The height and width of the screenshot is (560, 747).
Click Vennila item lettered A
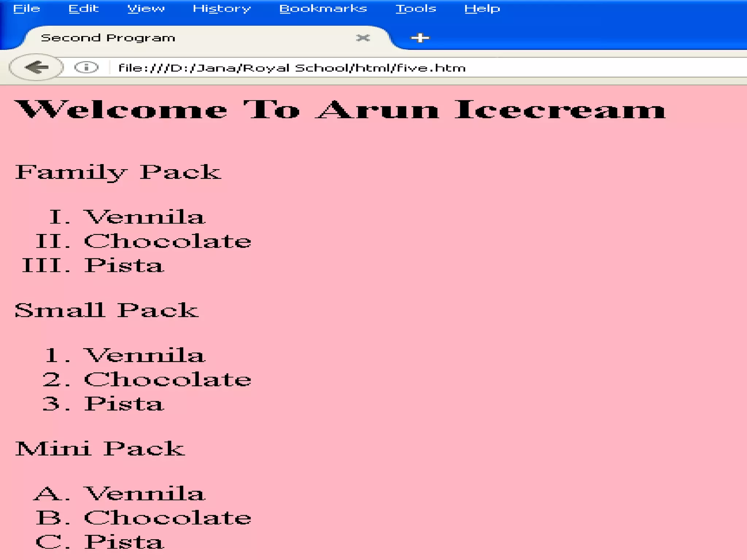pos(144,494)
